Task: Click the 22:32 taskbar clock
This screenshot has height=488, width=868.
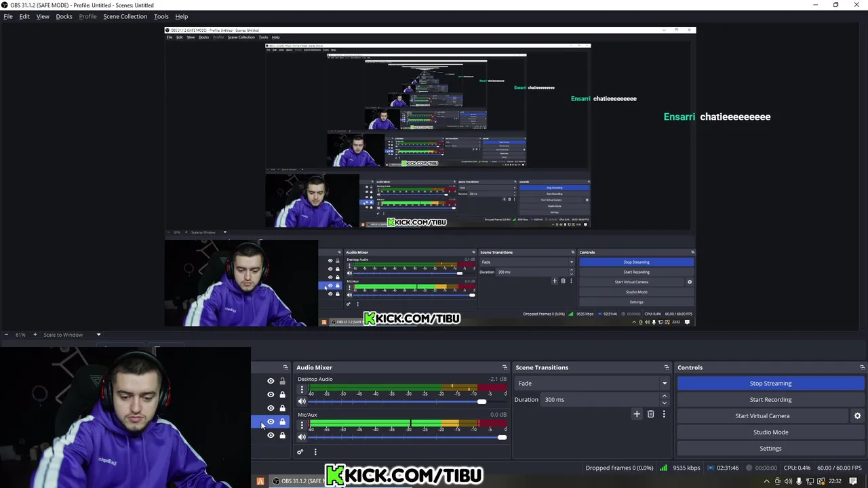Action: [x=835, y=481]
